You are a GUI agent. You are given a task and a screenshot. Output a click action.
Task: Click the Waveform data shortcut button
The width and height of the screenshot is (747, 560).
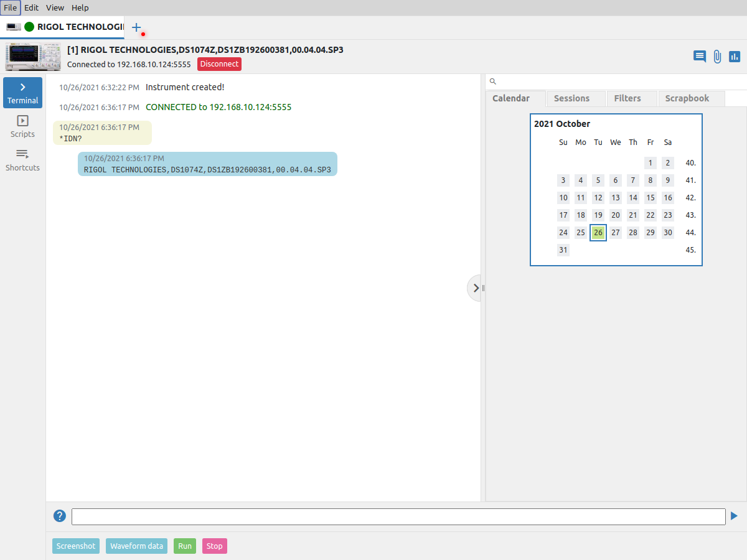click(x=136, y=546)
